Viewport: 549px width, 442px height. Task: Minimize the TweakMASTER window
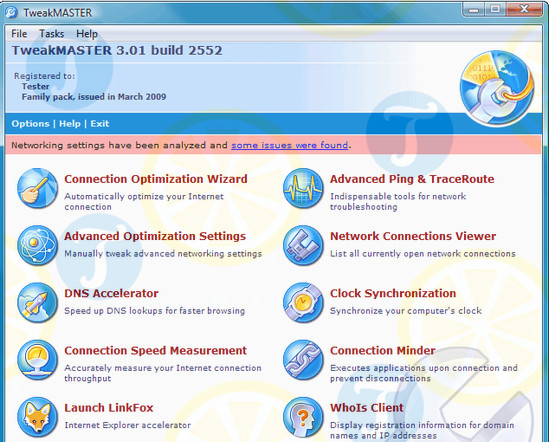tap(474, 10)
